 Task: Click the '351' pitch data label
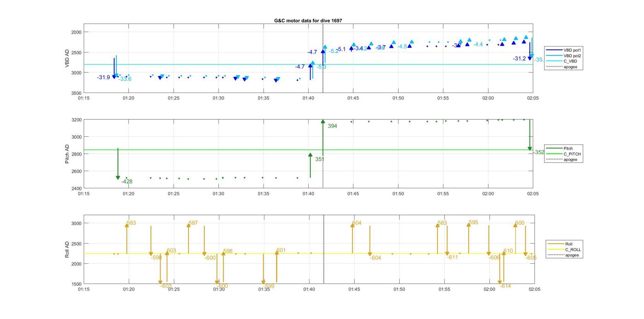[320, 159]
